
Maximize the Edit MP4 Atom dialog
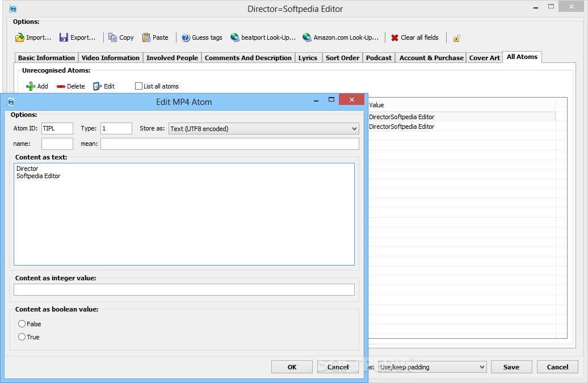click(x=331, y=100)
